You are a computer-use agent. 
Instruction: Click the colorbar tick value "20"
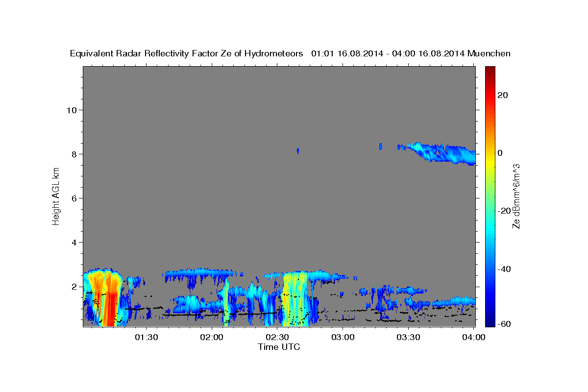503,95
